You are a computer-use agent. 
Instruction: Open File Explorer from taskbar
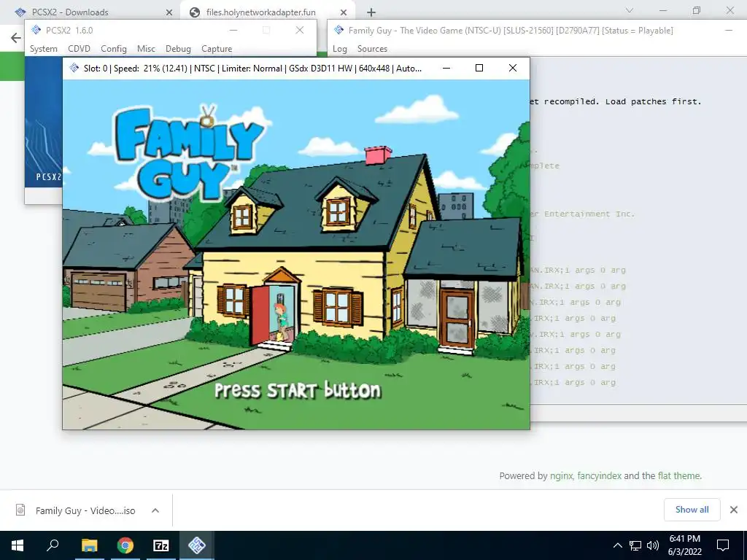coord(89,545)
